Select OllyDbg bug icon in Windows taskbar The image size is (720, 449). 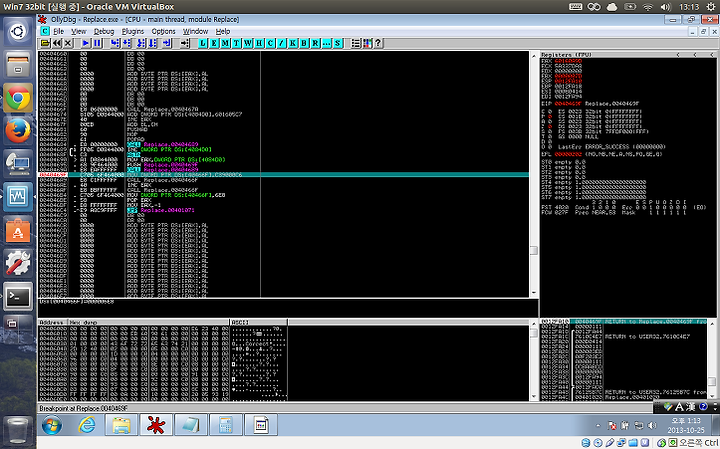(156, 425)
